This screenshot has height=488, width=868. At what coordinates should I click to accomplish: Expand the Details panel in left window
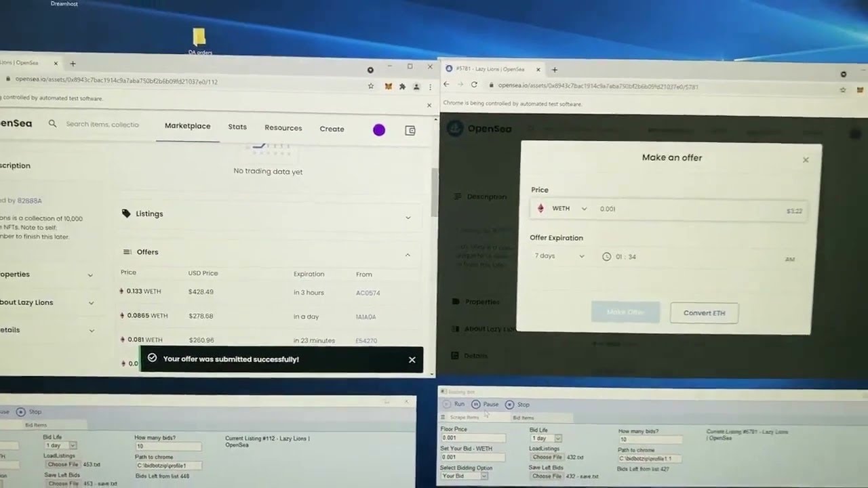pos(91,331)
